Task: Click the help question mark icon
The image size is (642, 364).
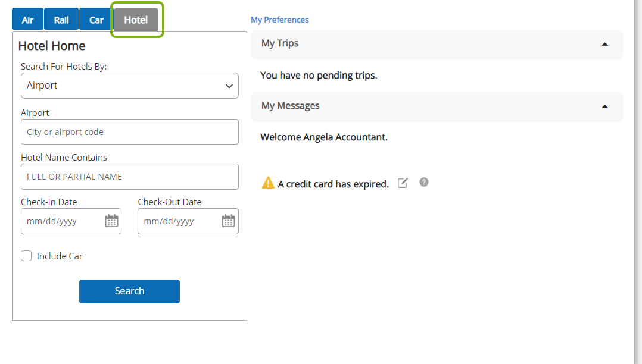Action: 424,183
